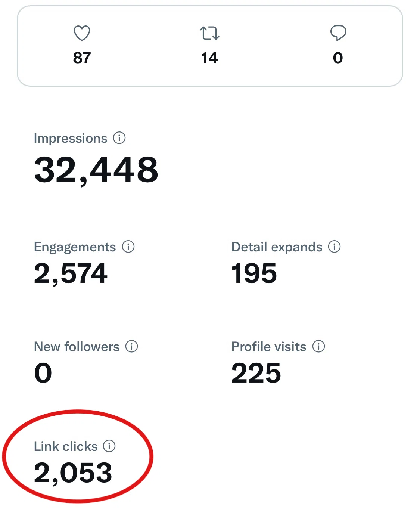Click the 225 profile visits value

tap(256, 373)
